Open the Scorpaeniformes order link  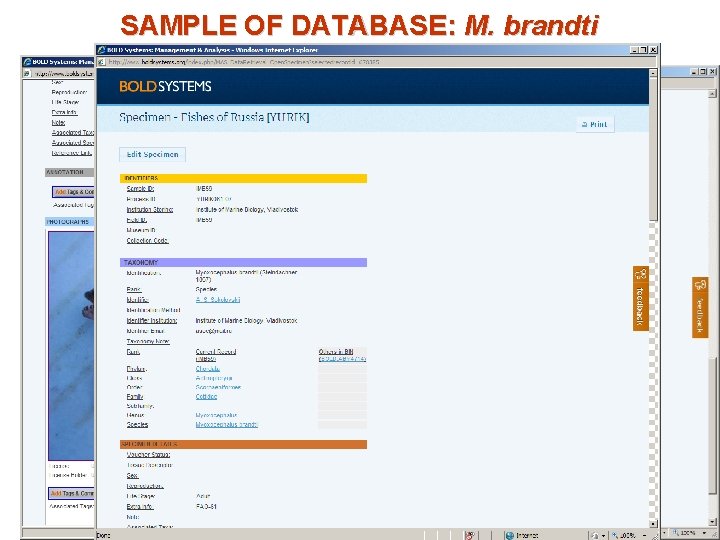click(x=218, y=388)
